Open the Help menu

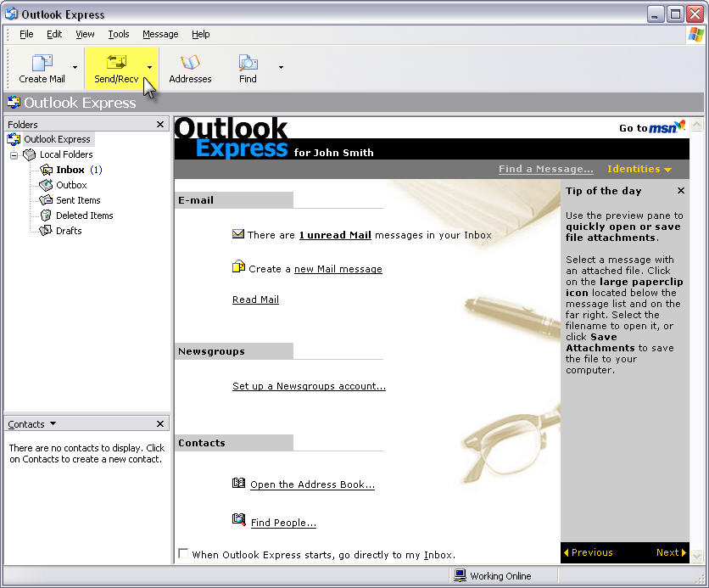[200, 35]
